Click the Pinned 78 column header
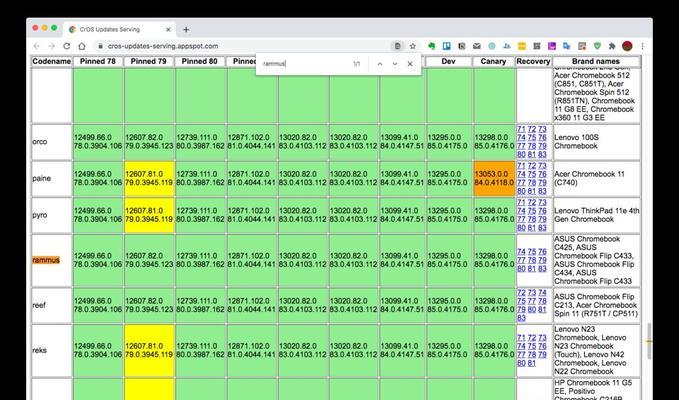The width and height of the screenshot is (679, 400). [98, 61]
